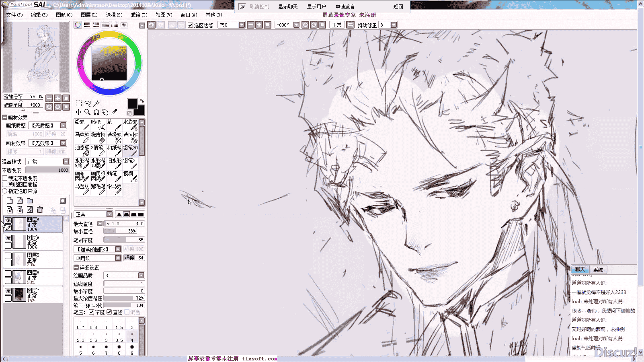Open the 抖动修正 stabilizer dropdown

click(x=394, y=25)
